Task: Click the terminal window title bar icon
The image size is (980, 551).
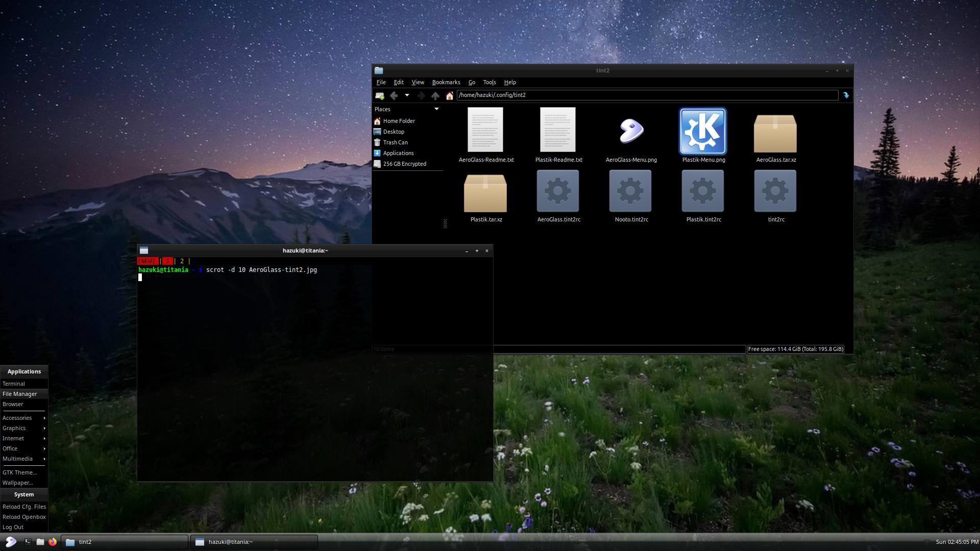Action: tap(144, 251)
